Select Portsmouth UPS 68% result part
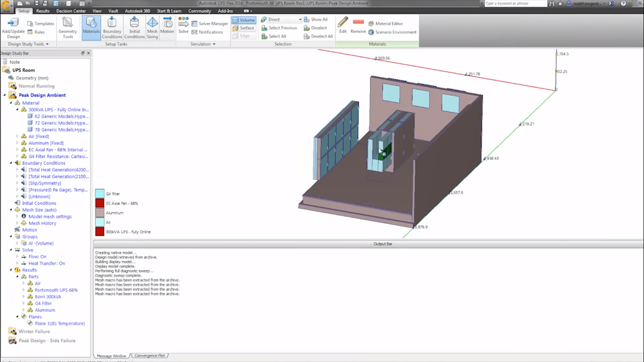644x362 pixels. point(56,290)
